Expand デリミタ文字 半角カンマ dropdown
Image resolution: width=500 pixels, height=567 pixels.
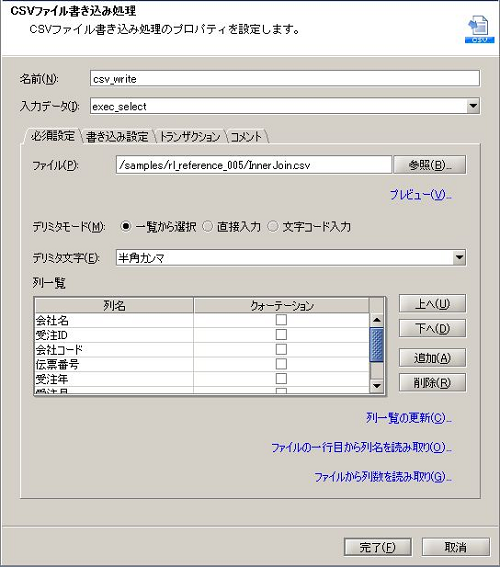tap(459, 258)
